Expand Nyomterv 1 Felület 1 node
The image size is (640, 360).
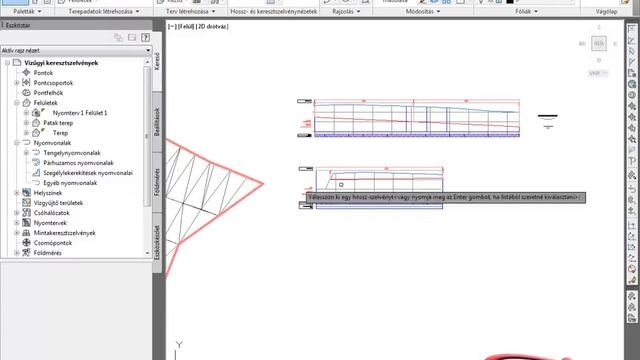26,113
